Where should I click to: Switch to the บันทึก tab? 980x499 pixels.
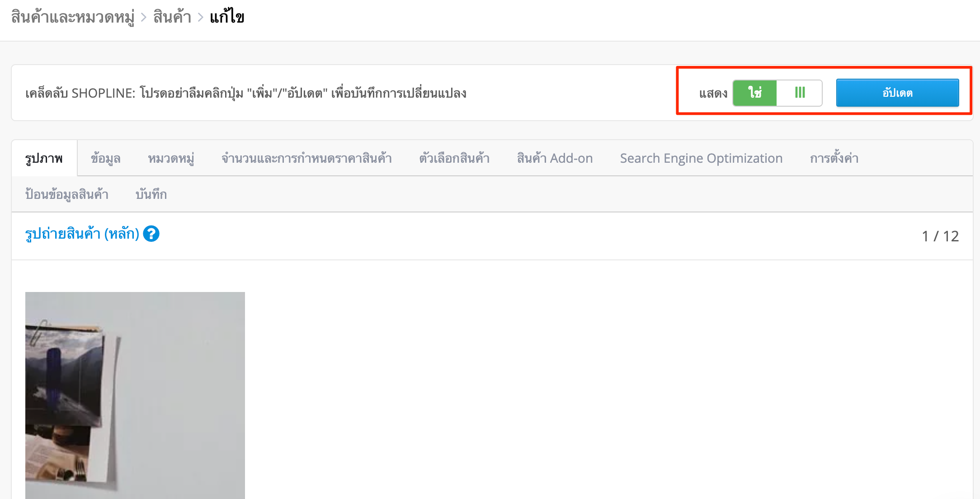point(151,194)
